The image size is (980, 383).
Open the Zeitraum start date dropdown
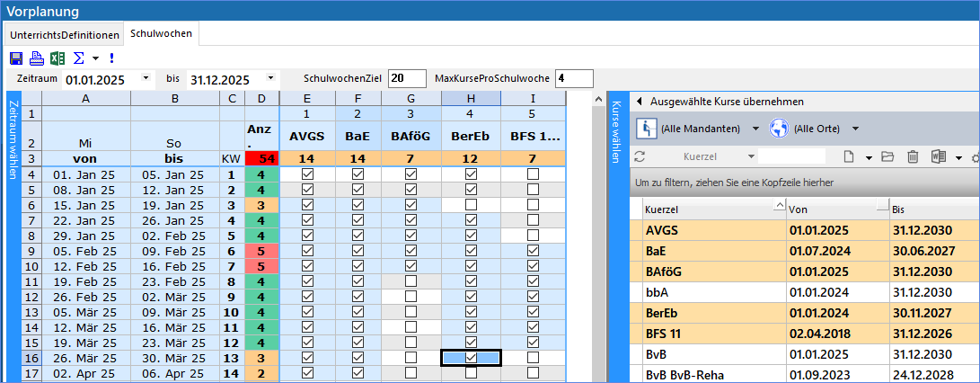click(x=146, y=79)
